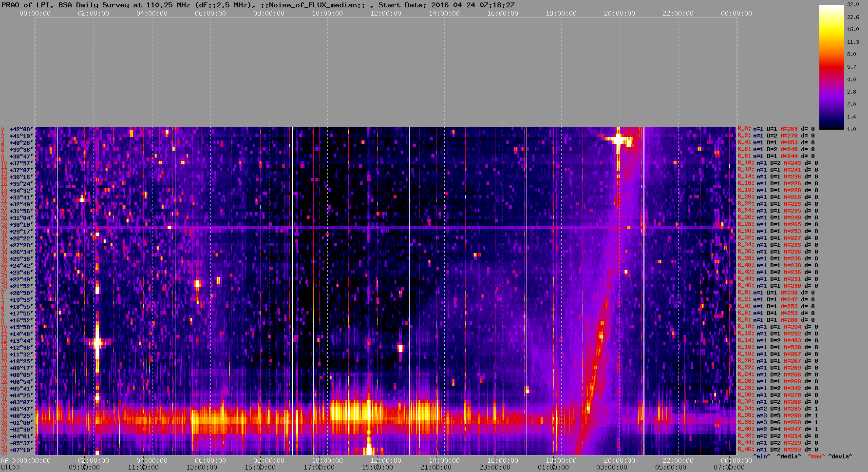The height and width of the screenshot is (472, 868).
Task: Click the R_36 stats line with D=5
Action: pos(778,416)
